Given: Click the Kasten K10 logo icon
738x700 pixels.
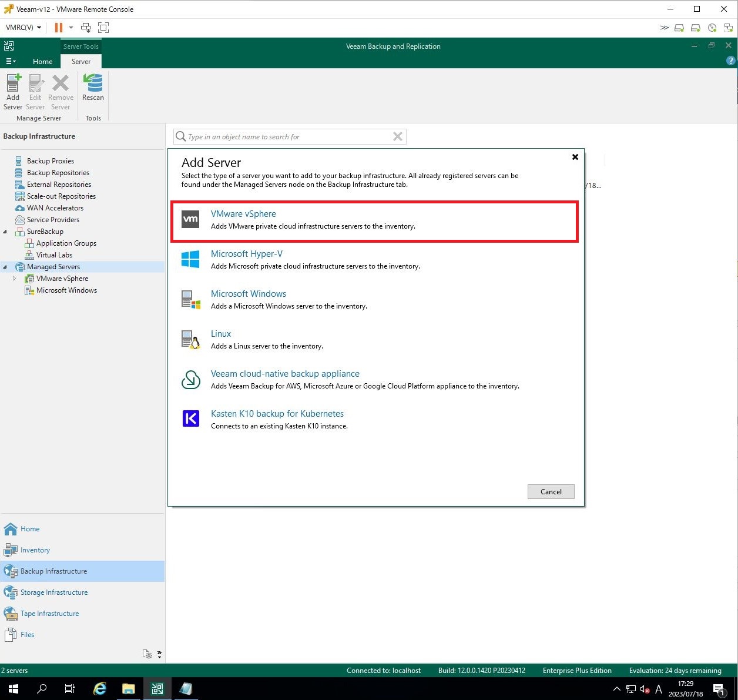Looking at the screenshot, I should tap(190, 418).
